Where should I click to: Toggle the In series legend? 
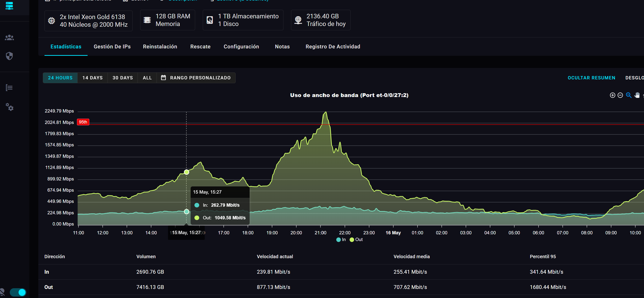(341, 239)
